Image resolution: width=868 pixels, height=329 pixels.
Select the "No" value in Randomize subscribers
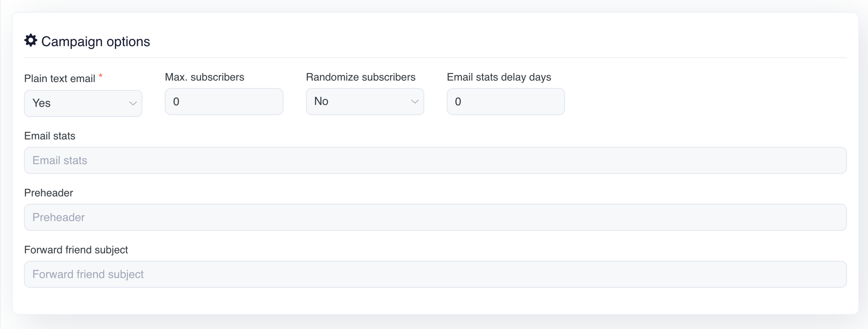321,101
